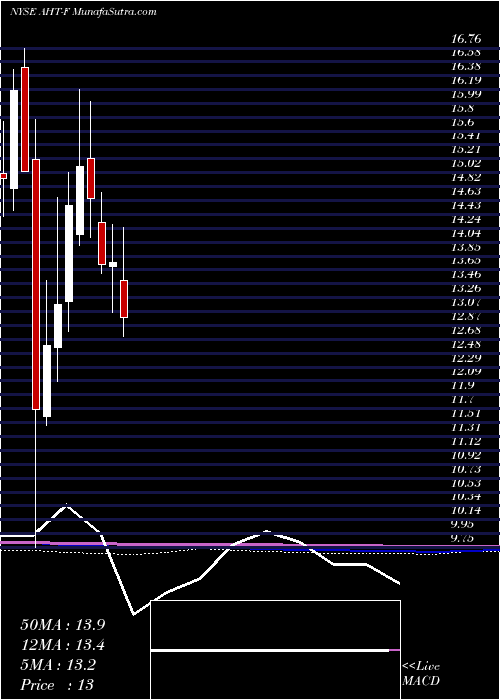500x700 pixels.
Task: Click the 12.87 price axis label
Action: click(x=466, y=317)
